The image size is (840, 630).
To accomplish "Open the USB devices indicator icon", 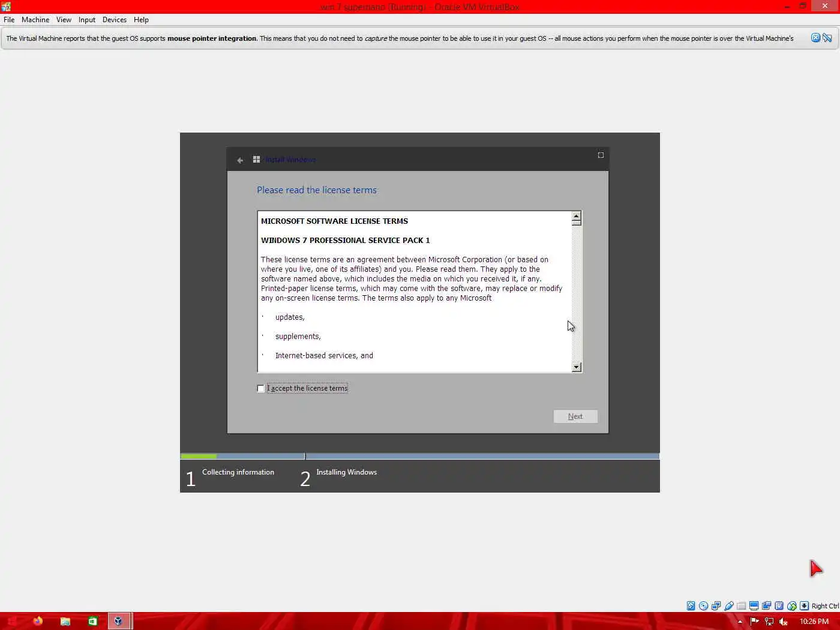I will (x=728, y=606).
